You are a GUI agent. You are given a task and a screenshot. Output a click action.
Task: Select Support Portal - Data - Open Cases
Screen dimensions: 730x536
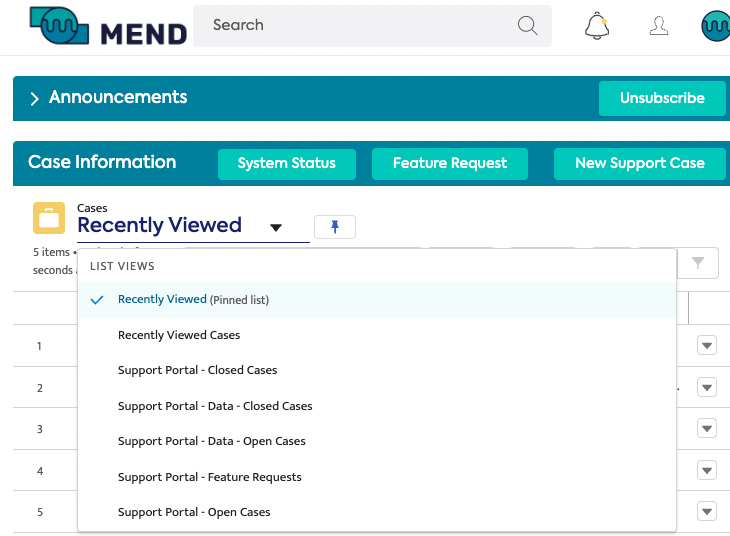(x=211, y=441)
